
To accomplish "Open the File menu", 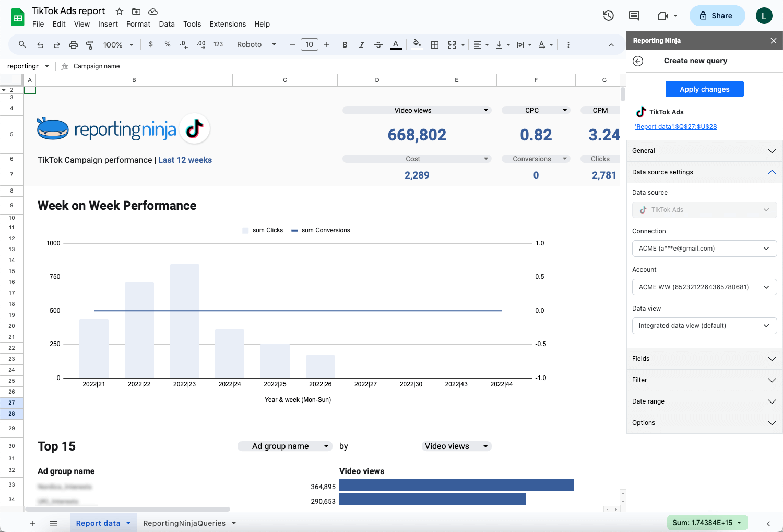I will 38,24.
